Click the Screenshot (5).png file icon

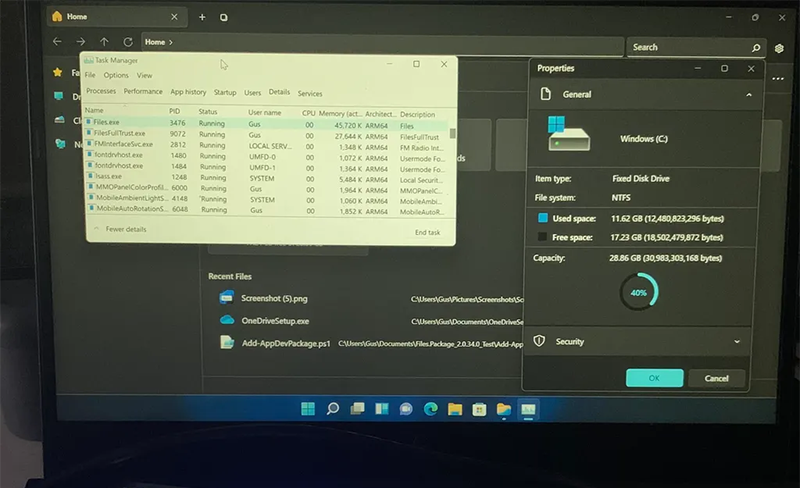(x=226, y=298)
